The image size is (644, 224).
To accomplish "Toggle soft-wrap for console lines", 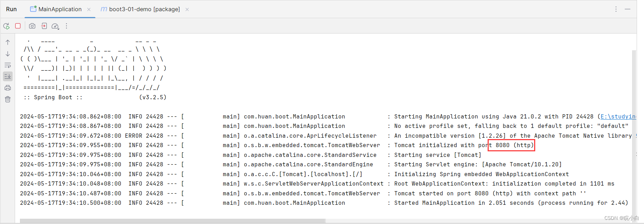I will click(x=8, y=65).
